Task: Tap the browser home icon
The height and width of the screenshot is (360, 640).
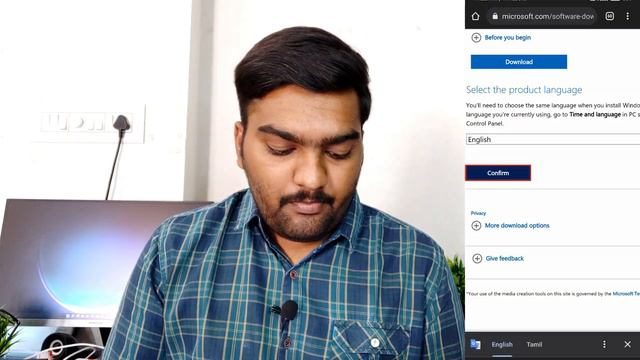Action: coord(476,16)
